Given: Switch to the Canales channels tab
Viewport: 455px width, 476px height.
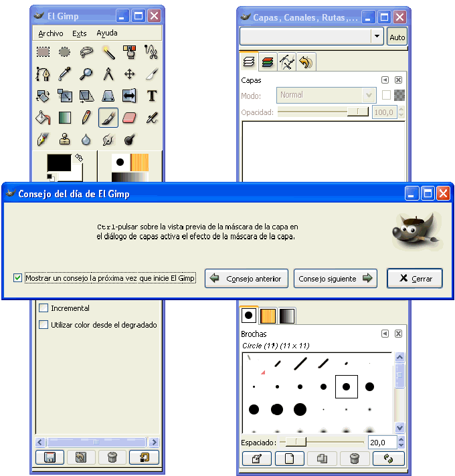Looking at the screenshot, I should [268, 62].
